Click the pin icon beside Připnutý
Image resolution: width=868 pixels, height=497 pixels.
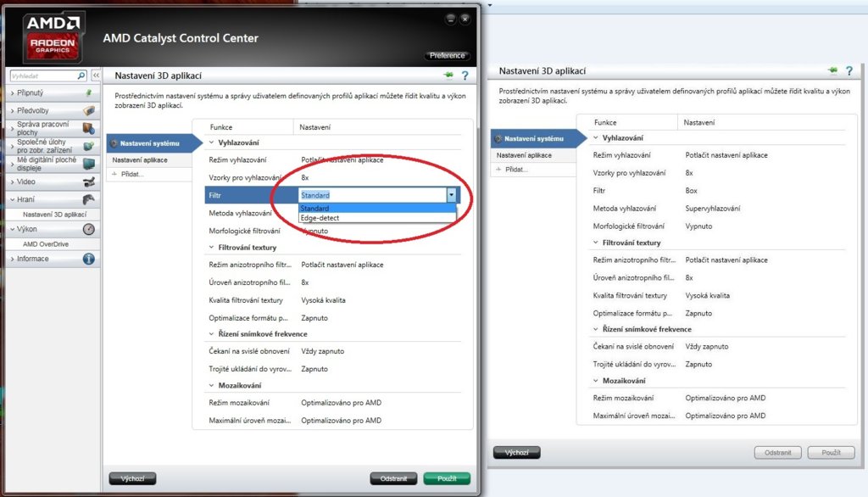(88, 93)
